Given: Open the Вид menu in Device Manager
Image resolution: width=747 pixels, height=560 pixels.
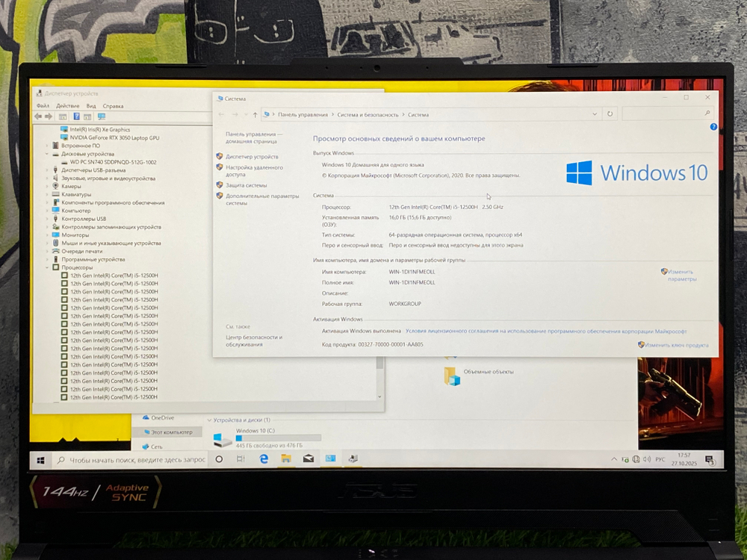Looking at the screenshot, I should click(x=91, y=107).
